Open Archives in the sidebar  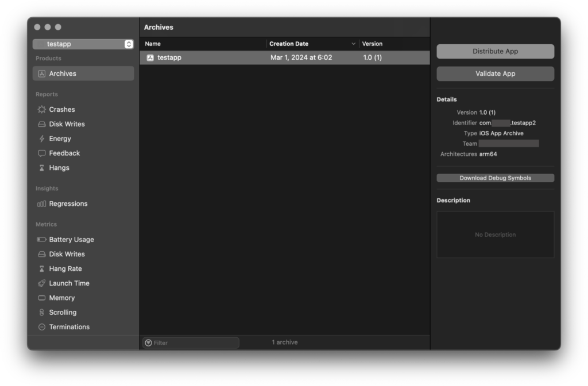tap(83, 74)
